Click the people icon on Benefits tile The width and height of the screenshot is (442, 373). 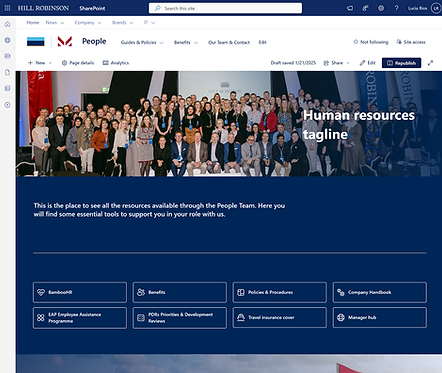[x=141, y=292]
